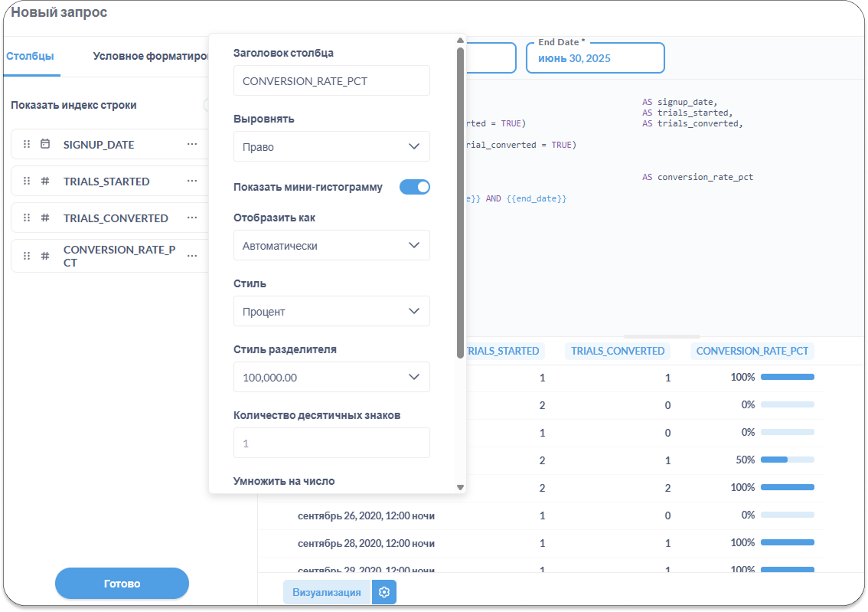868x612 pixels.
Task: Open three-dot menu for SIGNUP_DATE column
Action: coord(192,144)
